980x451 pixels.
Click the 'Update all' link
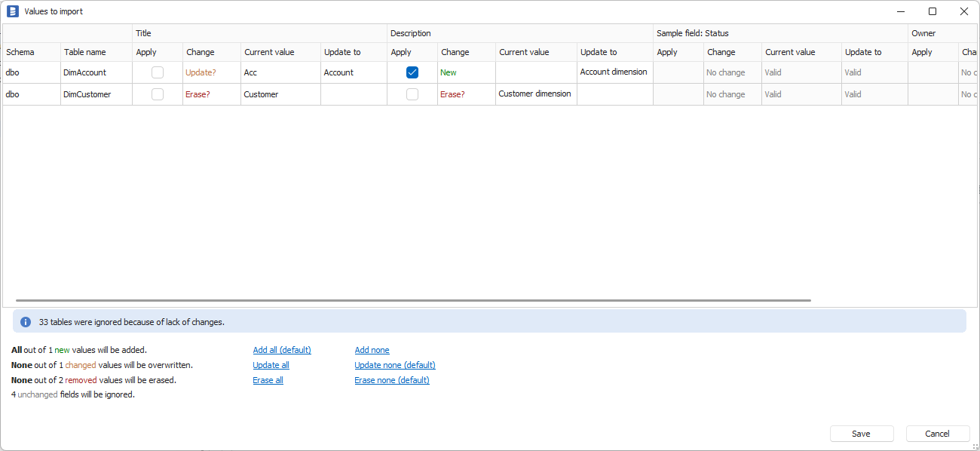click(271, 365)
